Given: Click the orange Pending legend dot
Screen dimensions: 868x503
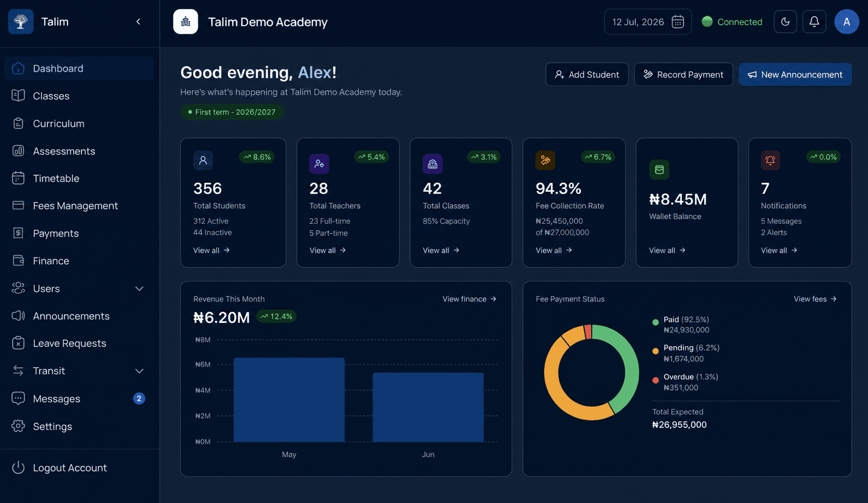Looking at the screenshot, I should pos(656,351).
